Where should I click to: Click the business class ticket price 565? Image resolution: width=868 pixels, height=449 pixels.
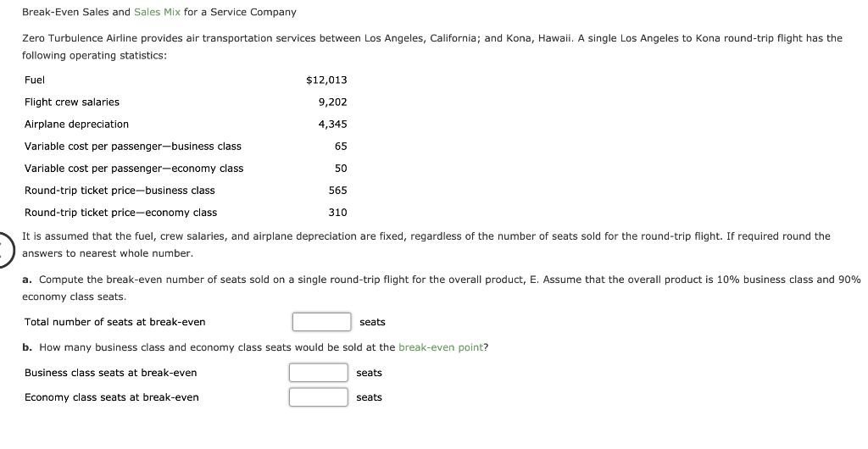[337, 191]
